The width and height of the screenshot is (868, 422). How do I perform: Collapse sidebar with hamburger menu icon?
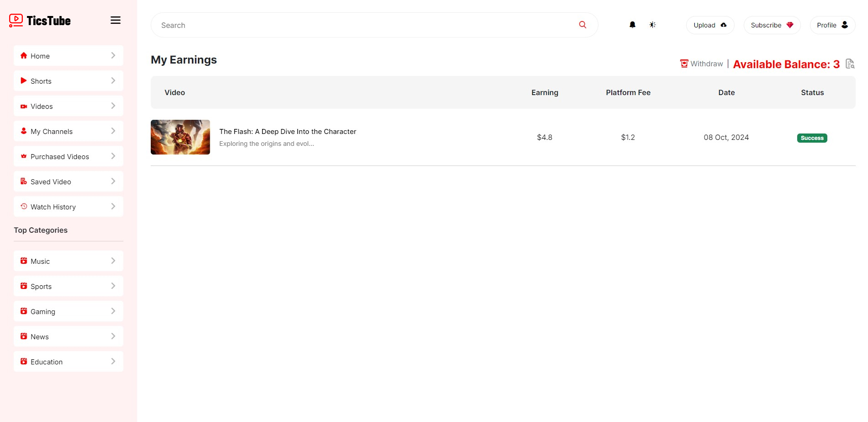point(116,20)
